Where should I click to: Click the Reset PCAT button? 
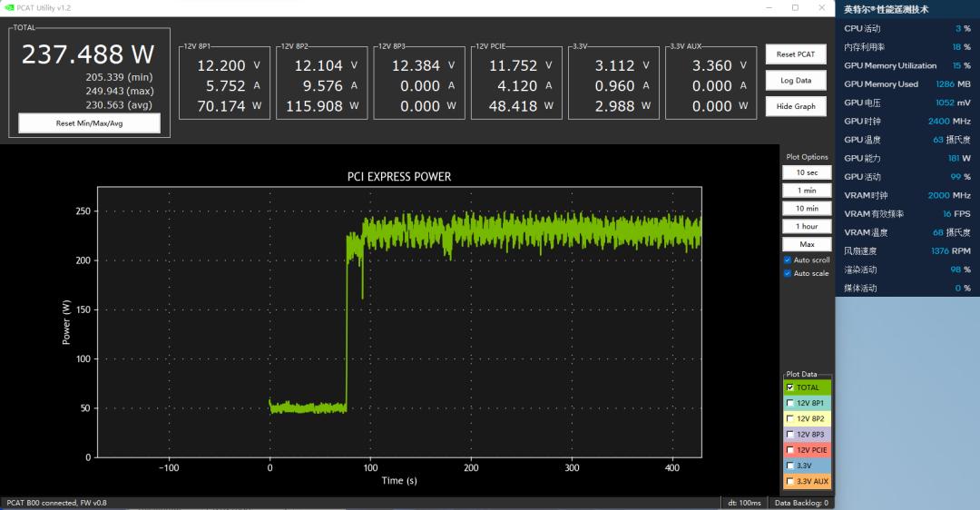796,54
